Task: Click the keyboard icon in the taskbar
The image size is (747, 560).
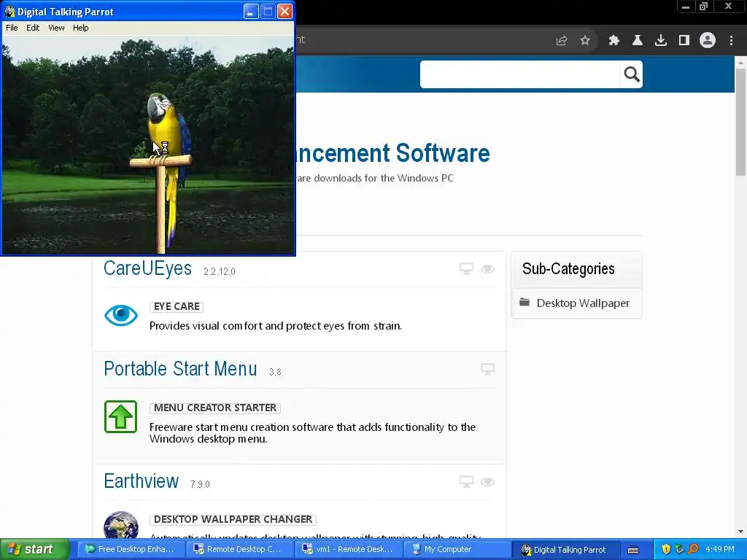Action: [633, 550]
